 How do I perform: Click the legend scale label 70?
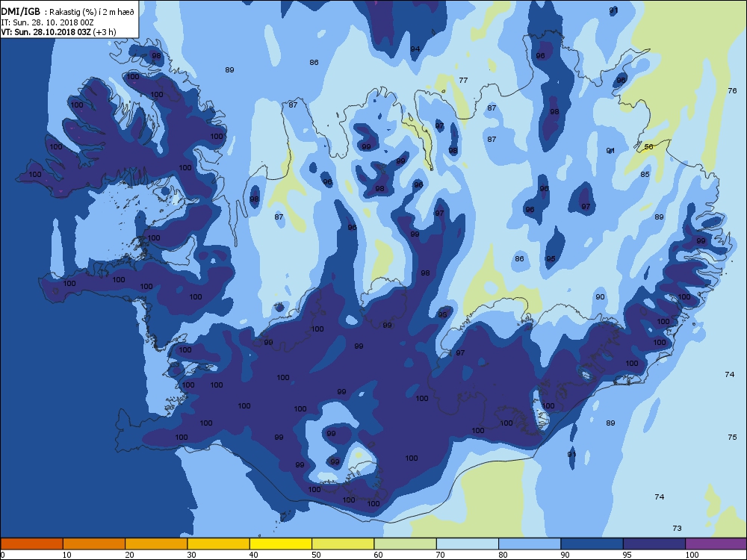tap(440, 555)
